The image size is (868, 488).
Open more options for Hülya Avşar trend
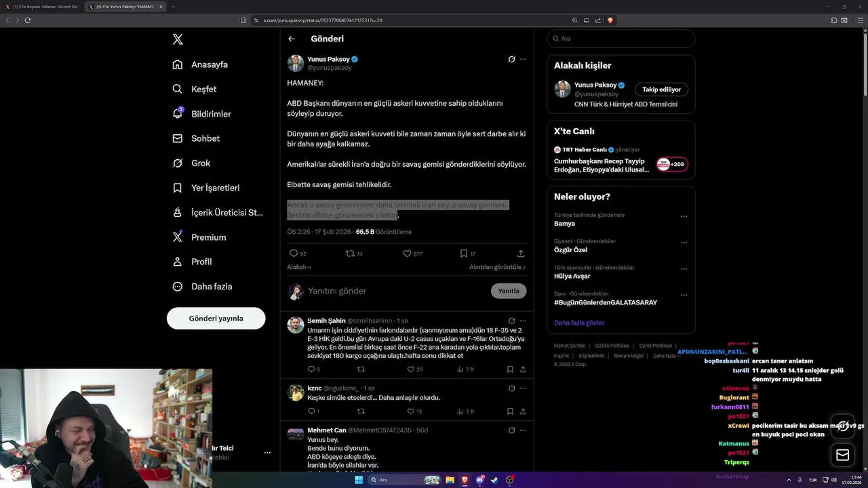coord(684,269)
